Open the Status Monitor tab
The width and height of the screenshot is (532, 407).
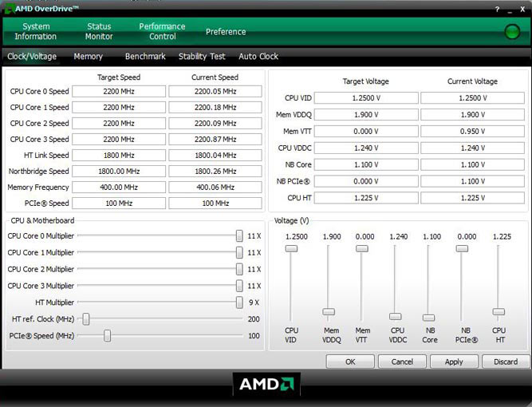[x=99, y=31]
